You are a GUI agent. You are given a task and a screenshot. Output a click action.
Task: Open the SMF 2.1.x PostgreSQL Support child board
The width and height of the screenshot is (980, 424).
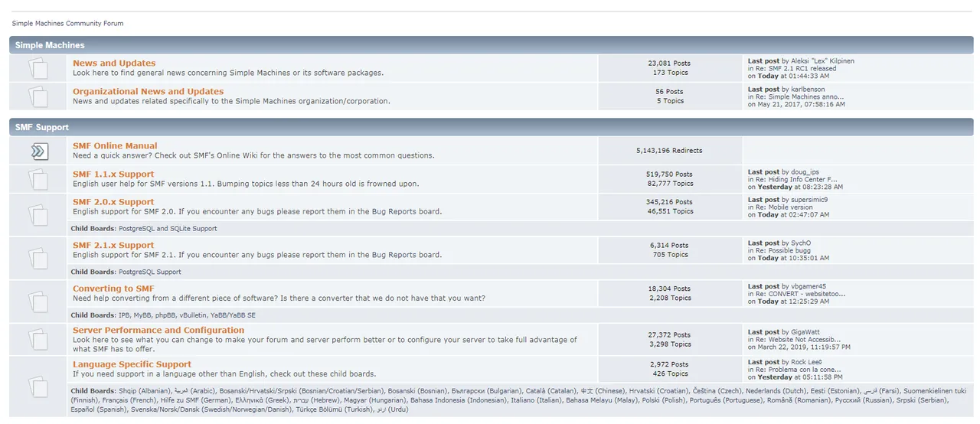point(150,272)
